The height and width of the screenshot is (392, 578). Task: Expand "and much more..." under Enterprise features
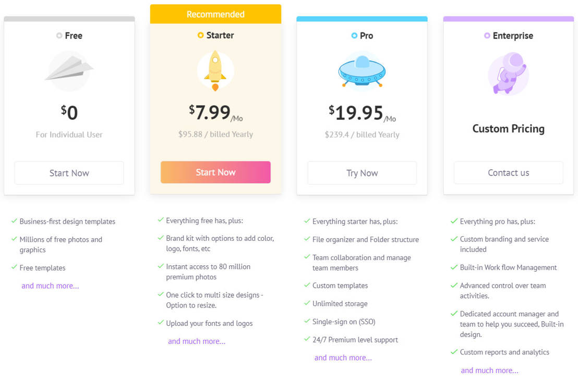point(490,370)
